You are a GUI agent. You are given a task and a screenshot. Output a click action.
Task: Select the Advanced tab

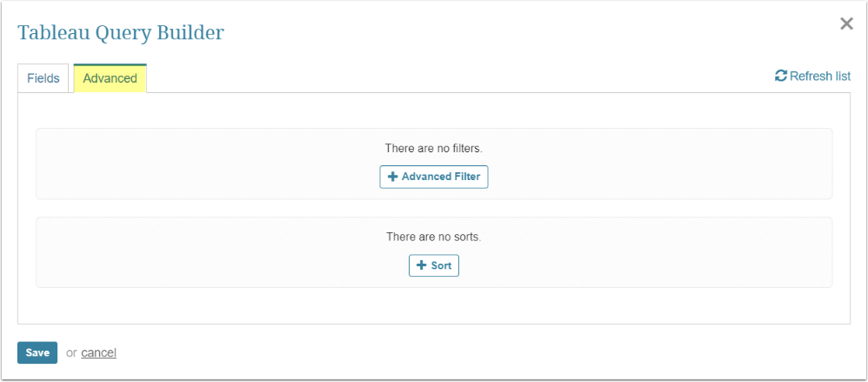tap(110, 78)
